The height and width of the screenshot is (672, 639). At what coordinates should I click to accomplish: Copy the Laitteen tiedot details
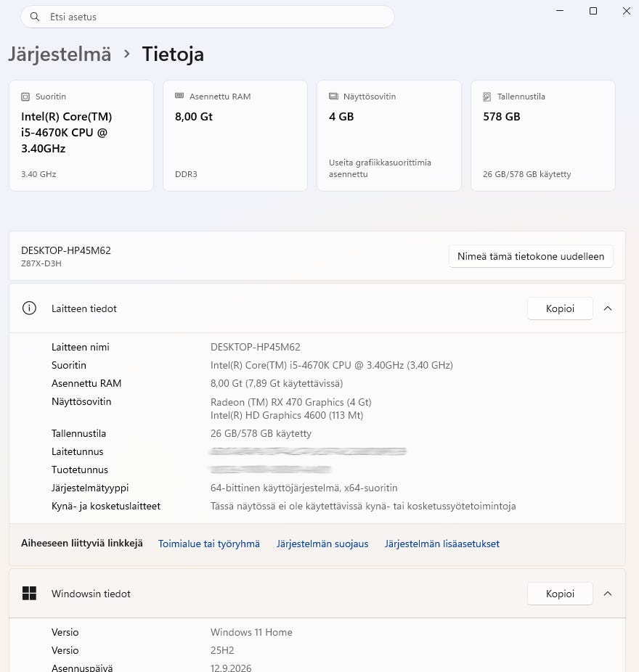[560, 308]
